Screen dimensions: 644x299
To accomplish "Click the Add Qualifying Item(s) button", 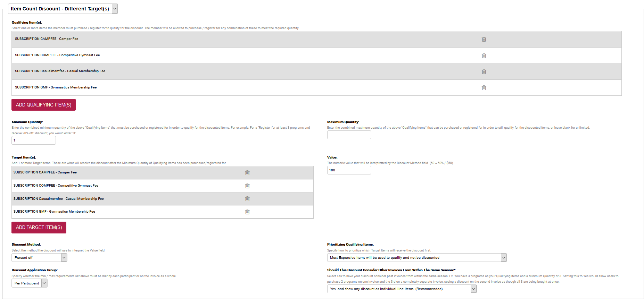I will [x=43, y=105].
